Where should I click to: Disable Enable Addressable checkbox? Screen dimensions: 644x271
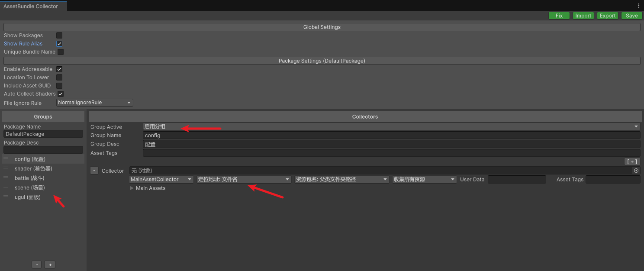59,69
